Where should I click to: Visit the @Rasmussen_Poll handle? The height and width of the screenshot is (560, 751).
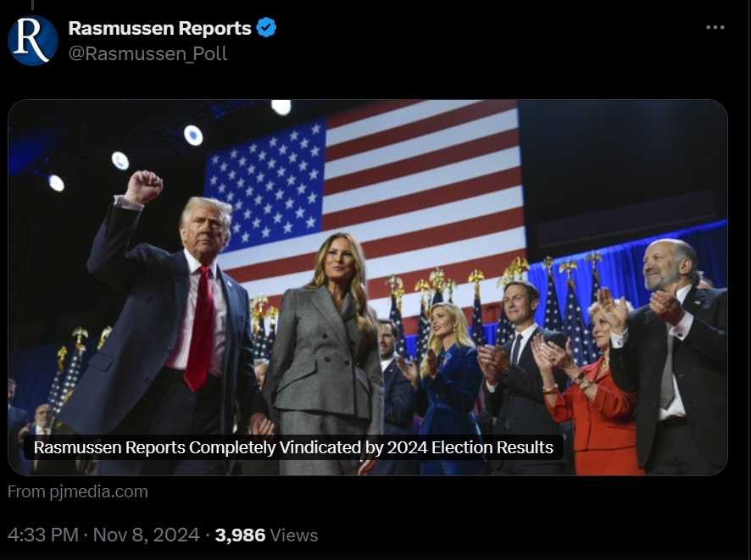coord(148,53)
